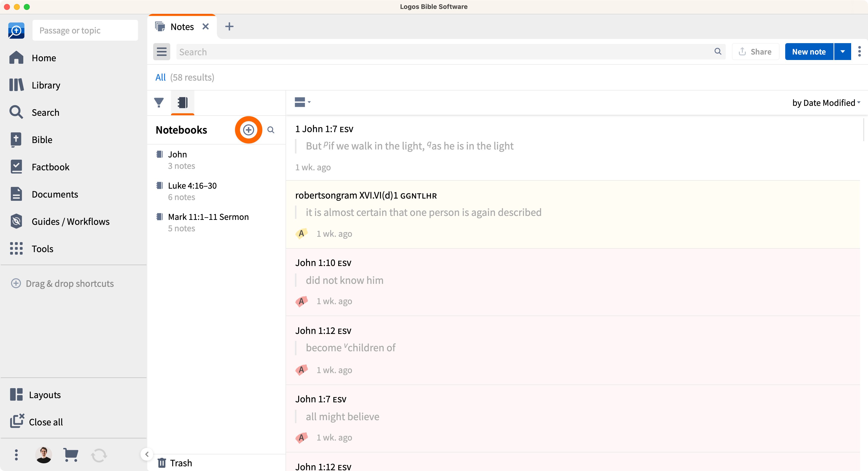Search notebooks using the small magnifier
This screenshot has height=471, width=868.
coord(271,130)
